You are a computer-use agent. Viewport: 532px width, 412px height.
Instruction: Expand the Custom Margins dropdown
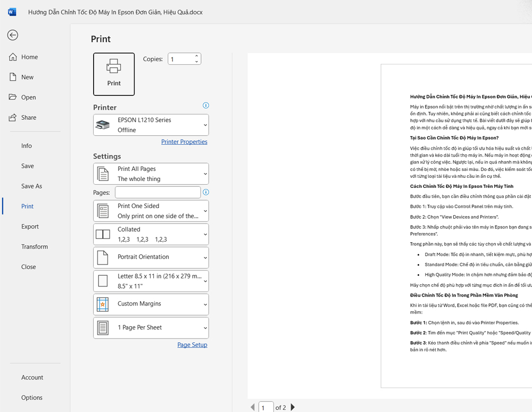151,304
